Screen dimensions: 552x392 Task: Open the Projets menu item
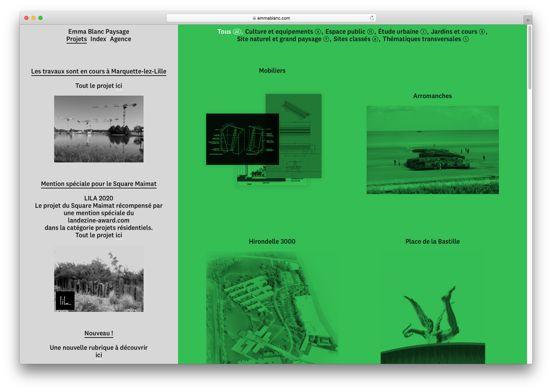[76, 39]
